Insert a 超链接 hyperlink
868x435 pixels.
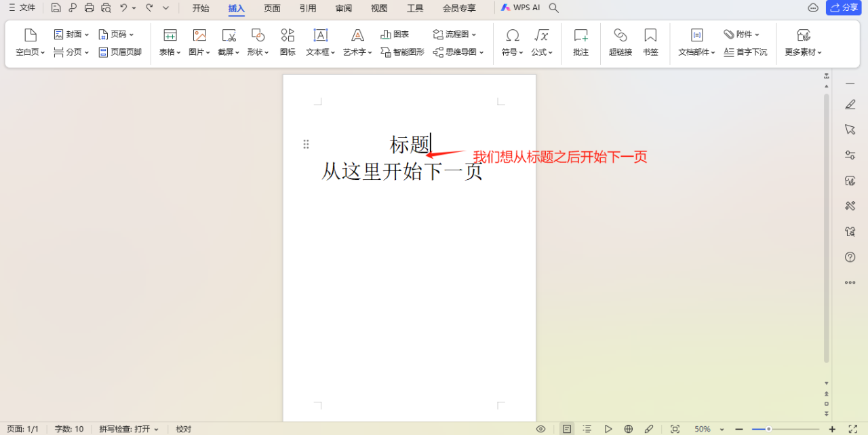(x=620, y=42)
